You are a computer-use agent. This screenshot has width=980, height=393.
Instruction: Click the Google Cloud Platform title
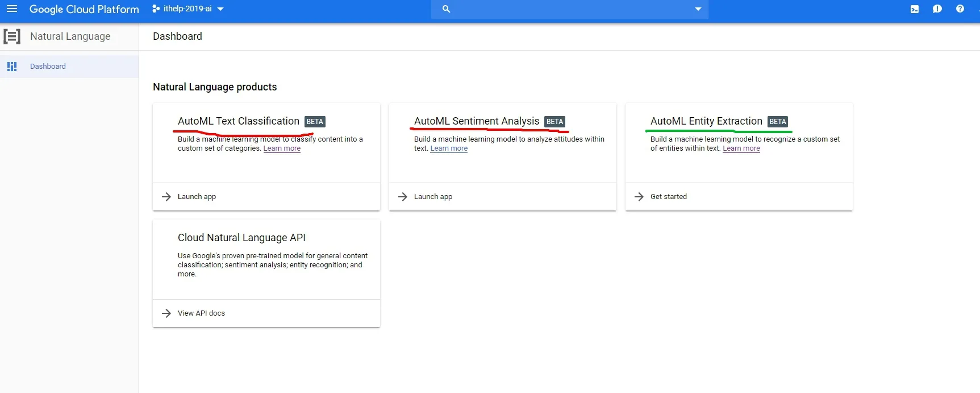click(x=84, y=9)
